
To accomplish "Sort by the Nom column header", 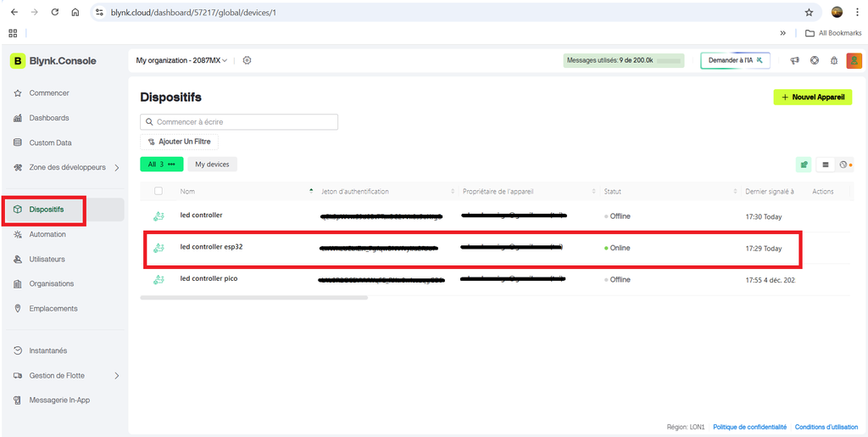I will pos(187,191).
